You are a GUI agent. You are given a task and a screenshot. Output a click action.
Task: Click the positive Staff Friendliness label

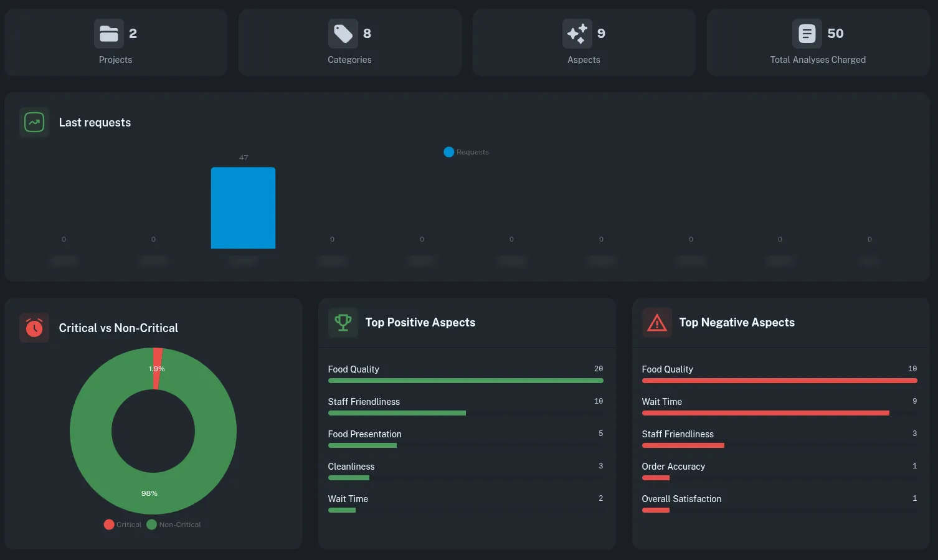pyautogui.click(x=364, y=402)
